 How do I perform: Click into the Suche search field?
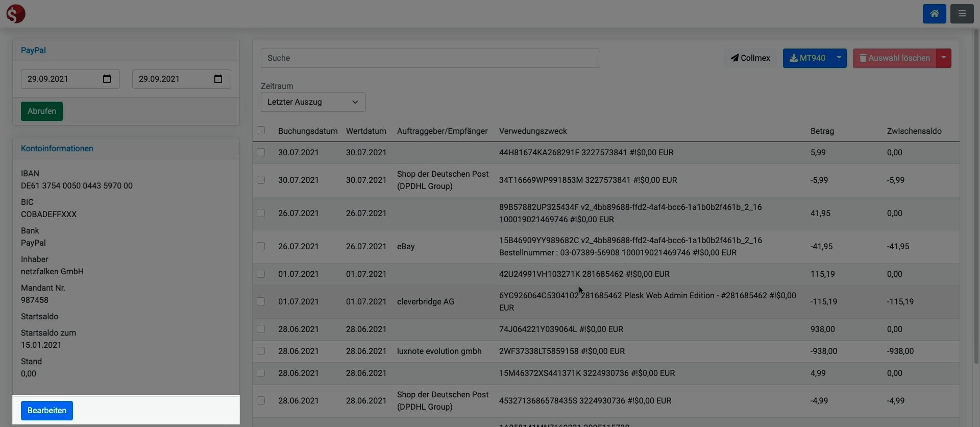point(430,58)
